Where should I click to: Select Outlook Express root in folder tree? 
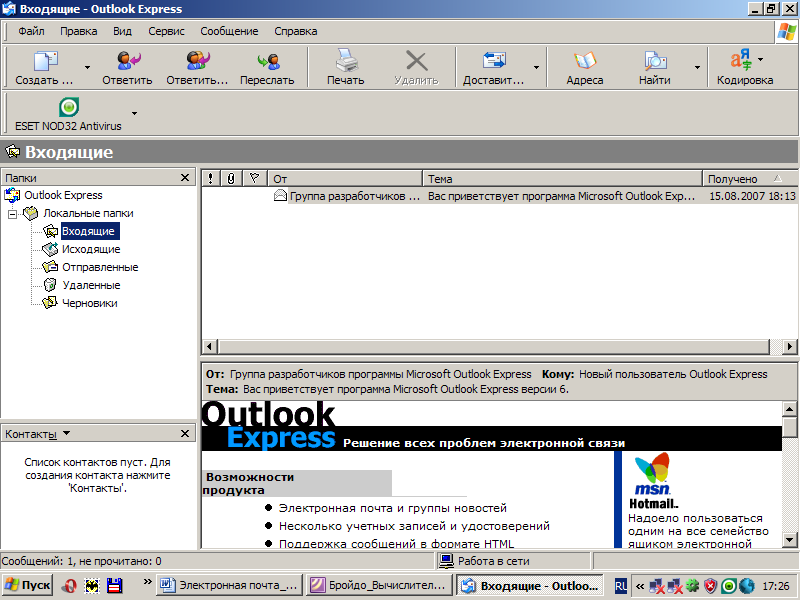63,195
